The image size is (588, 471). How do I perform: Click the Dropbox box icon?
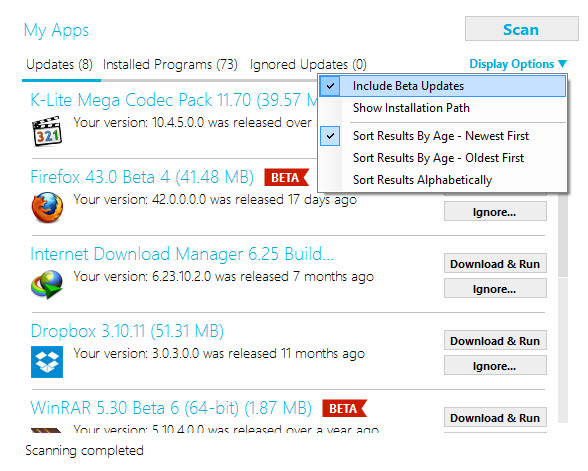[x=47, y=362]
